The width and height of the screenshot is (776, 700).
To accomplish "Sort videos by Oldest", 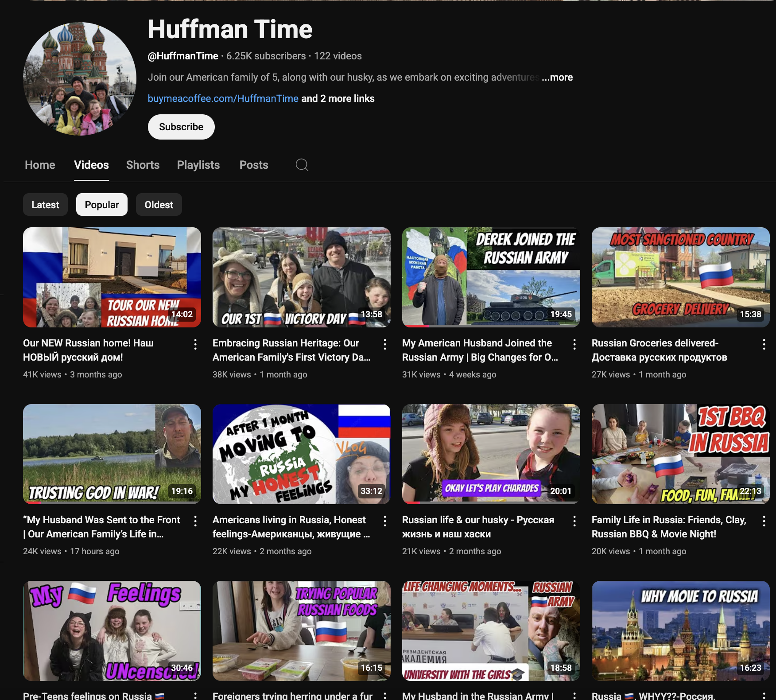I will [x=159, y=205].
